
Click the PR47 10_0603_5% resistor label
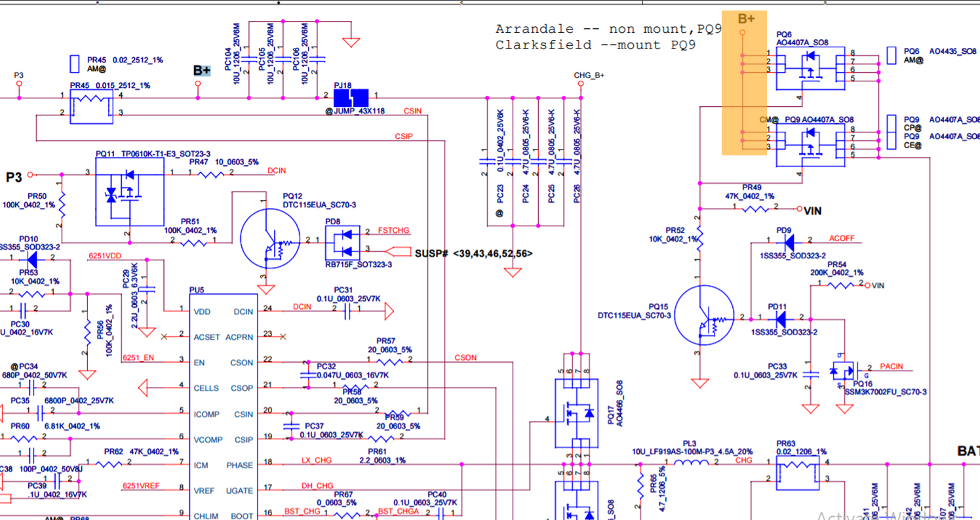click(x=224, y=162)
